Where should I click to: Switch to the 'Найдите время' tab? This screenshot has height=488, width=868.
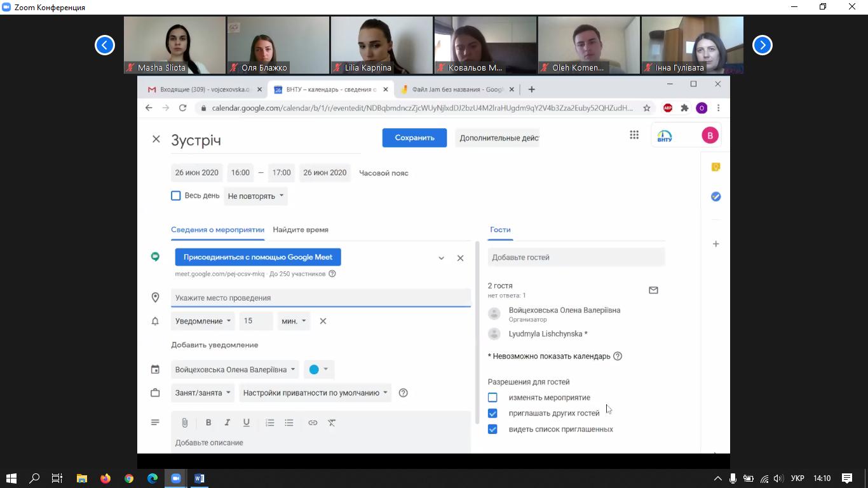(301, 230)
